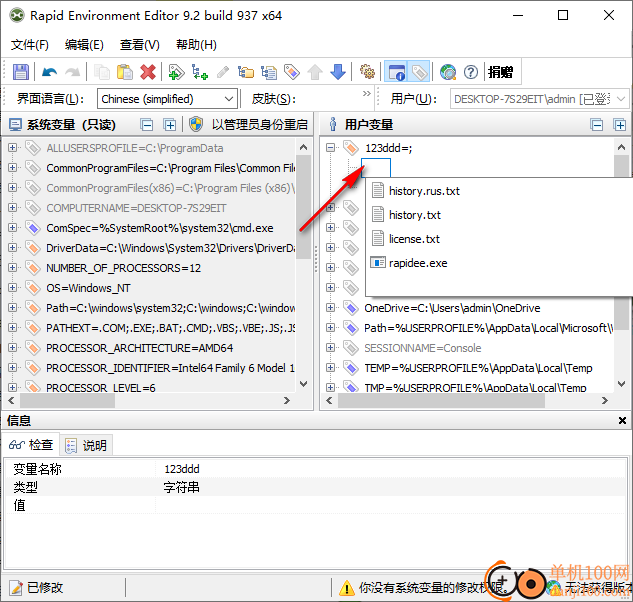This screenshot has width=633, height=602.
Task: Select the OS=Windows_NT variable
Action: (88, 288)
